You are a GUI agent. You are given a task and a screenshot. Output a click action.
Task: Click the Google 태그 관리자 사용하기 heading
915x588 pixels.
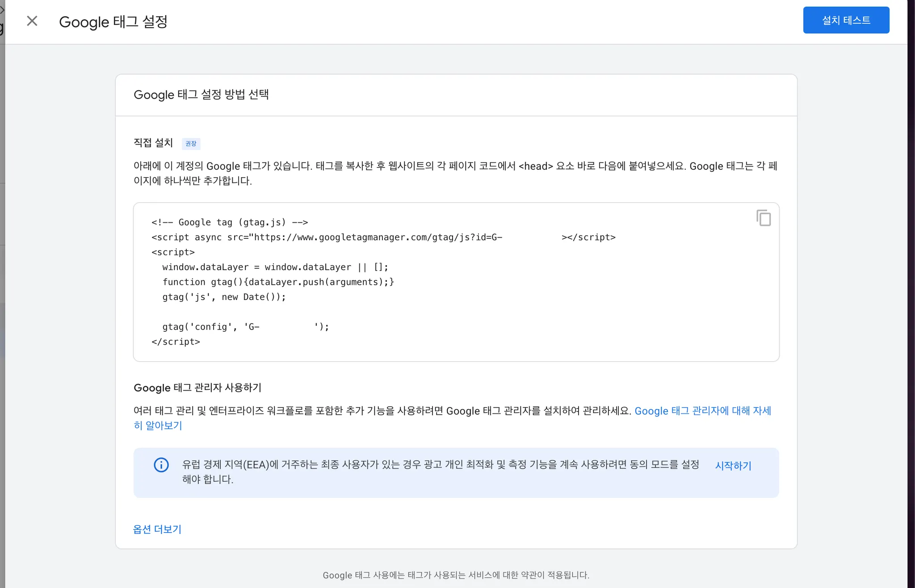[x=197, y=388]
